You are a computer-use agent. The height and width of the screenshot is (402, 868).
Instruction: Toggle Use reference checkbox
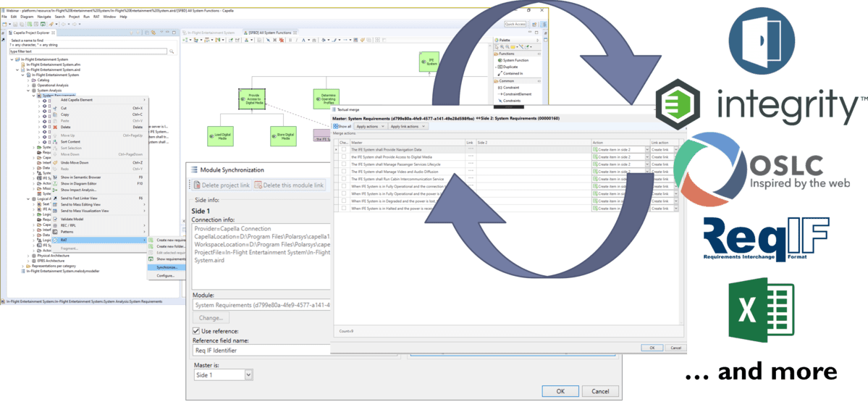(x=196, y=330)
